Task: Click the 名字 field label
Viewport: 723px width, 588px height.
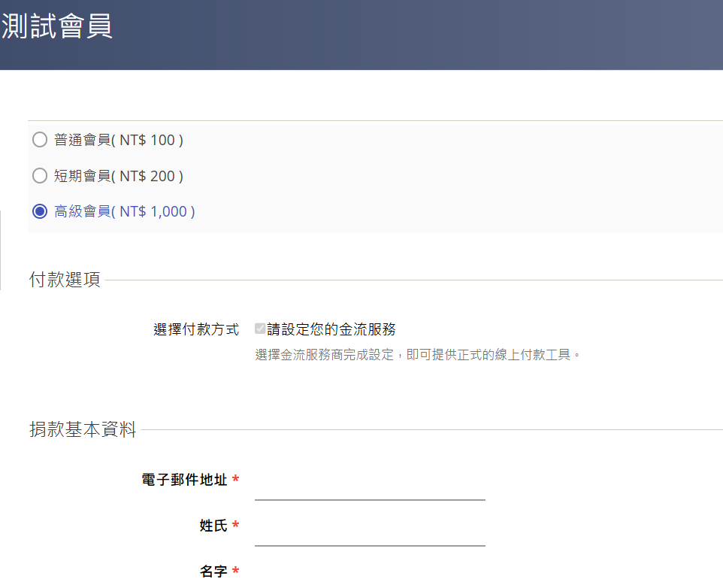Action: tap(213, 571)
